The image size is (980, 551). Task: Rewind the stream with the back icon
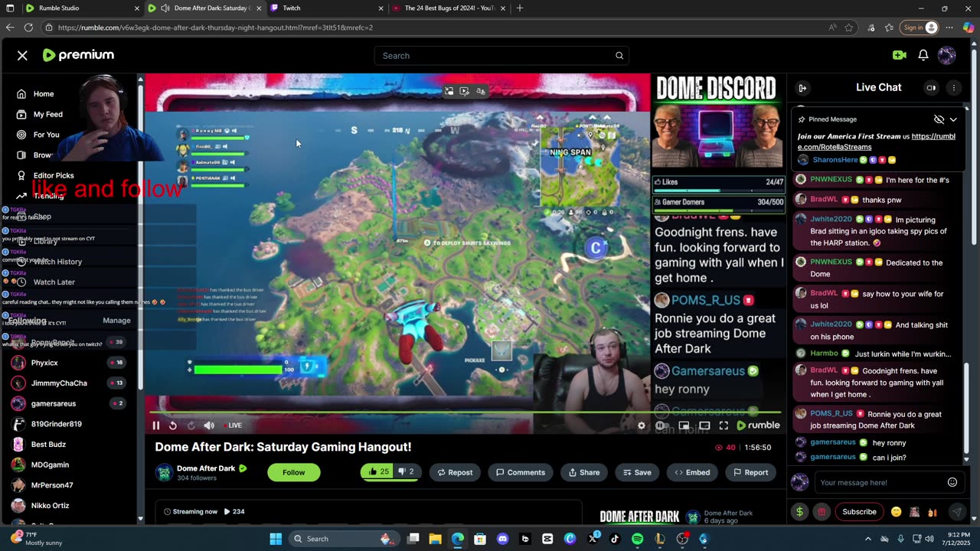[x=173, y=425]
